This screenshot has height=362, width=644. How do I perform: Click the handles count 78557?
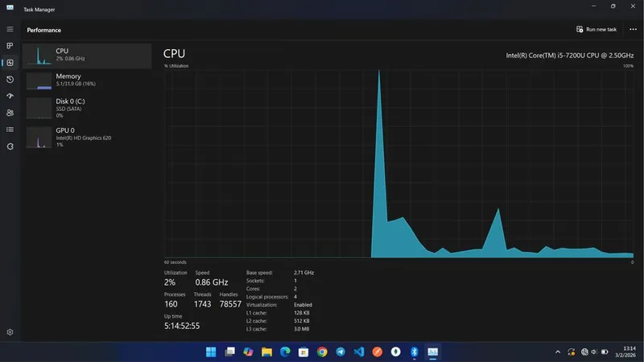[x=230, y=304]
